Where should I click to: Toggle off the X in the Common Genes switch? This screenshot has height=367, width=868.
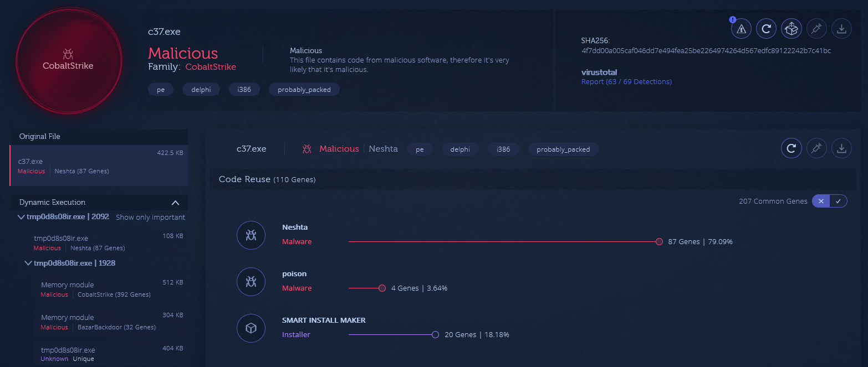coord(821,201)
